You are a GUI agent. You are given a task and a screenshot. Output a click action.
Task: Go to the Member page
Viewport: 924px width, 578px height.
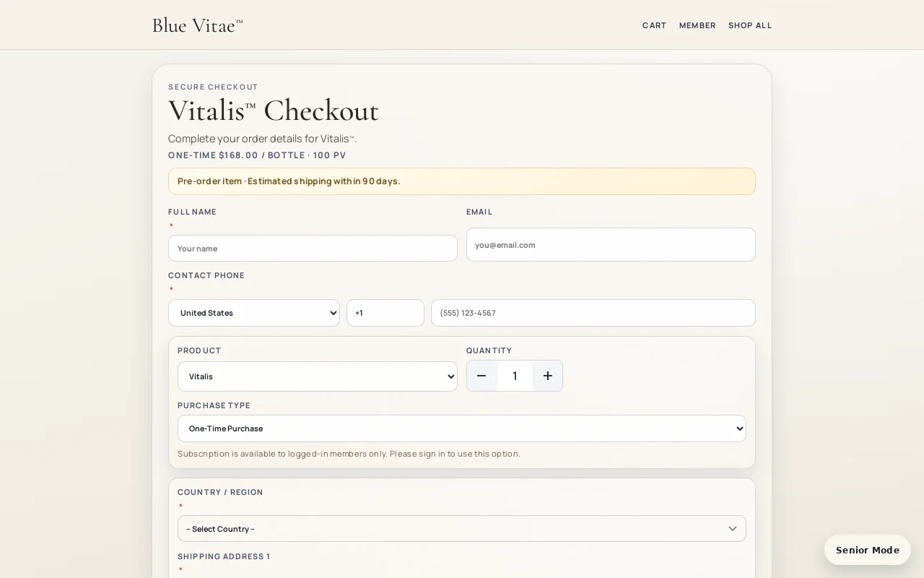tap(697, 25)
